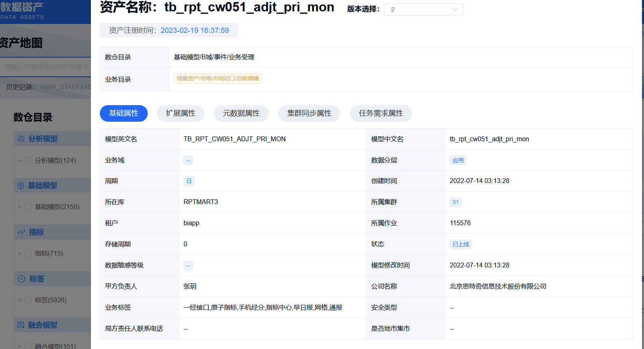
Task: Click the 资产地图 heading
Action: 21,43
